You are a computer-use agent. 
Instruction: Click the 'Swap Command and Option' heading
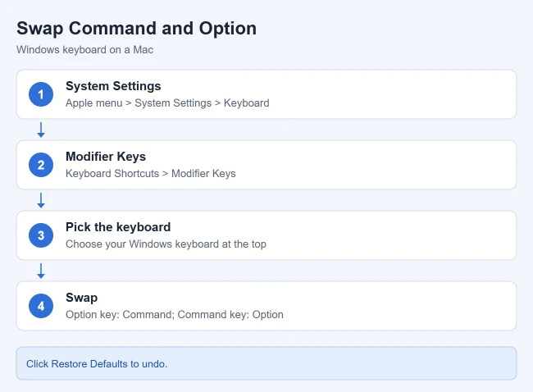pos(137,29)
